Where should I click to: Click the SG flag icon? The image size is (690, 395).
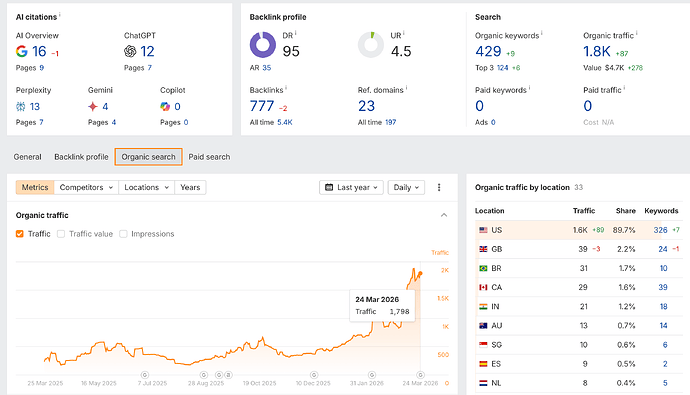coord(483,345)
